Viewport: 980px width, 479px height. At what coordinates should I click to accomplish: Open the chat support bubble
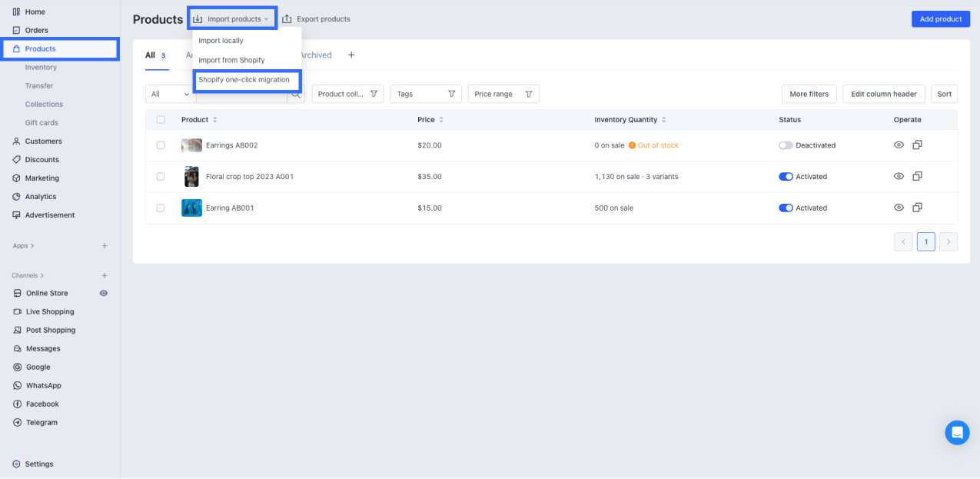(957, 433)
